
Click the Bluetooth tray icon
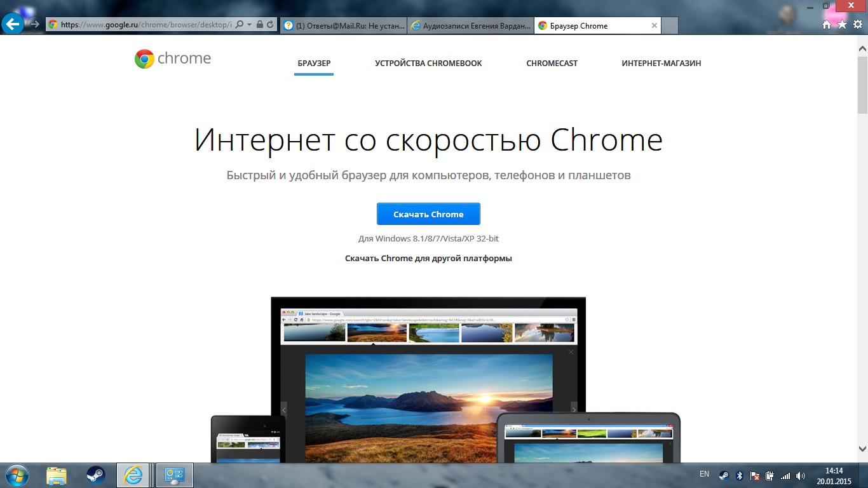tap(740, 475)
